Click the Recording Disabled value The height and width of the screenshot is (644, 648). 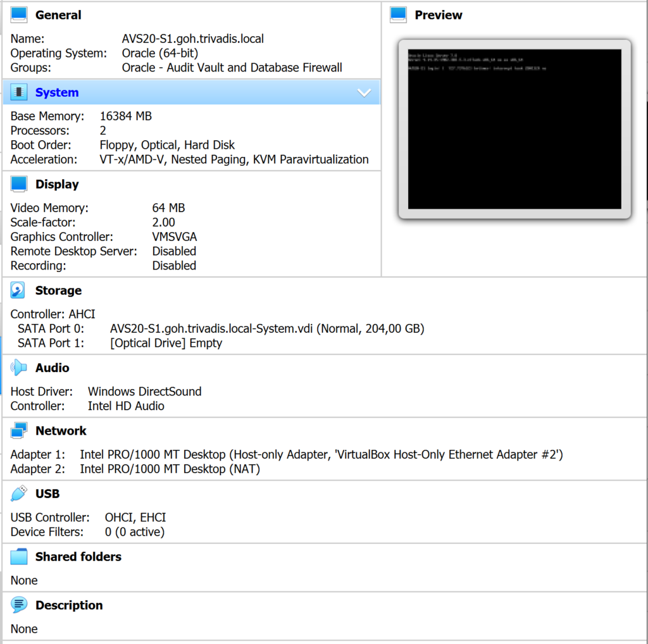pyautogui.click(x=174, y=266)
